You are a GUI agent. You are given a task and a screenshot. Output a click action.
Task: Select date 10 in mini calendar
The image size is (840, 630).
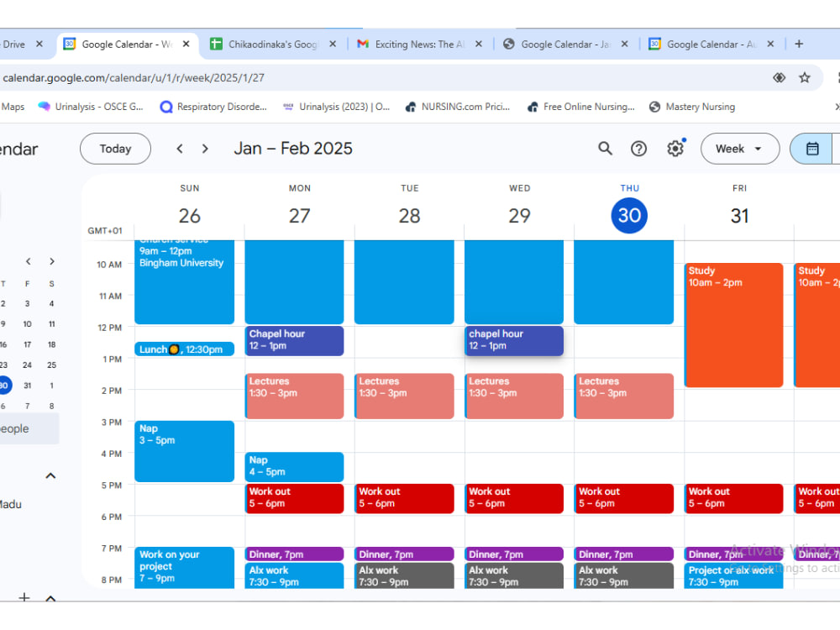tap(28, 324)
